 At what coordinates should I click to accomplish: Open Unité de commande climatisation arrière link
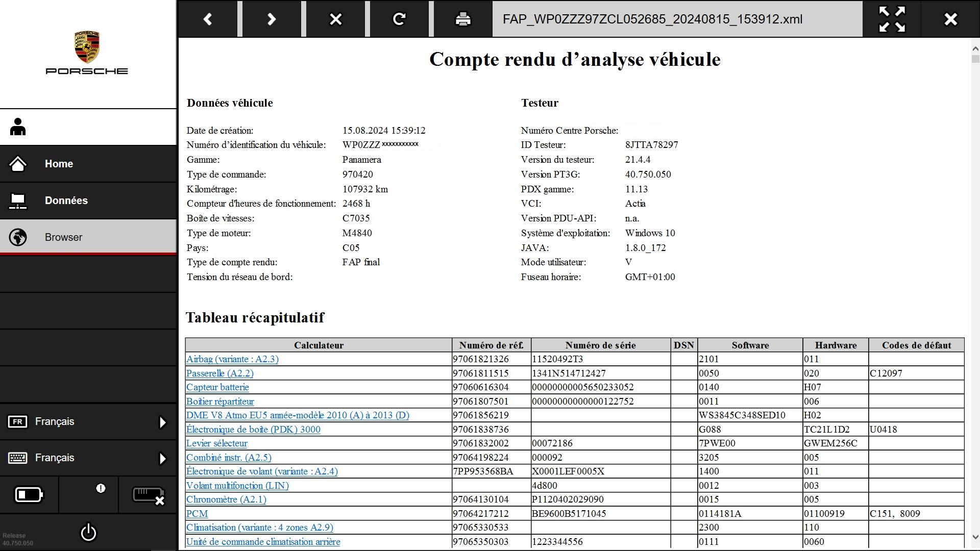tap(263, 542)
